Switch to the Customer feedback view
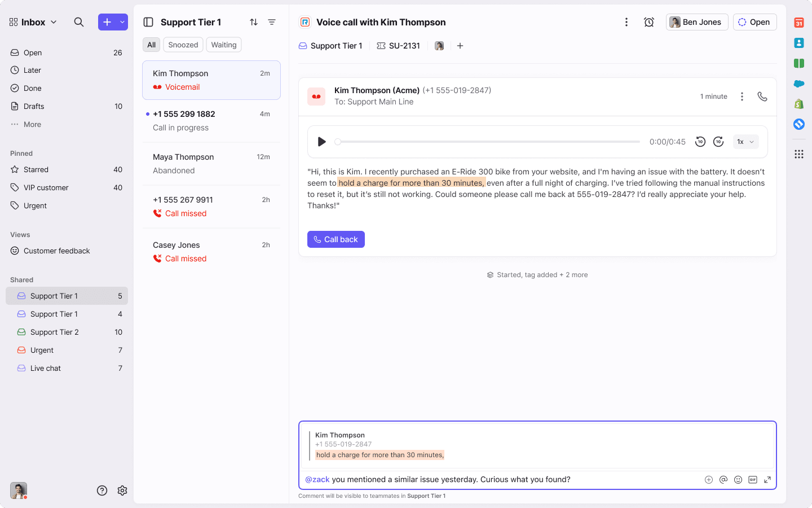The height and width of the screenshot is (508, 812). [57, 251]
